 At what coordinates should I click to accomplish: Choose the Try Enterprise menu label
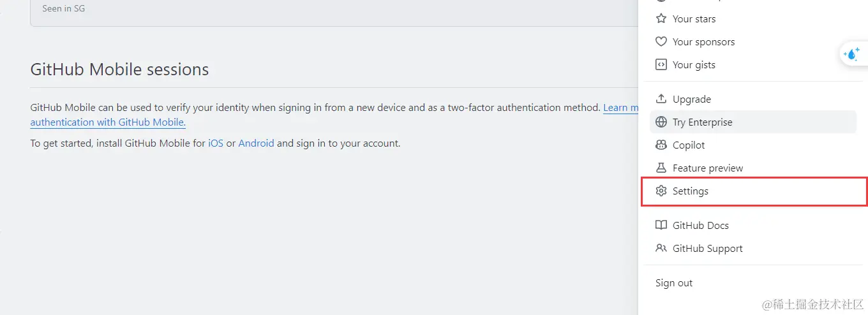(703, 122)
